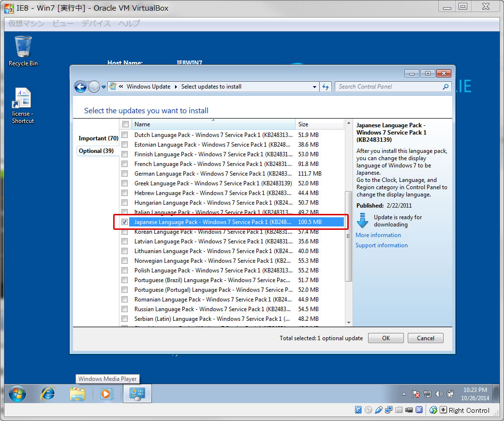
Task: Open the Action Center flag tray icon
Action: point(415,394)
